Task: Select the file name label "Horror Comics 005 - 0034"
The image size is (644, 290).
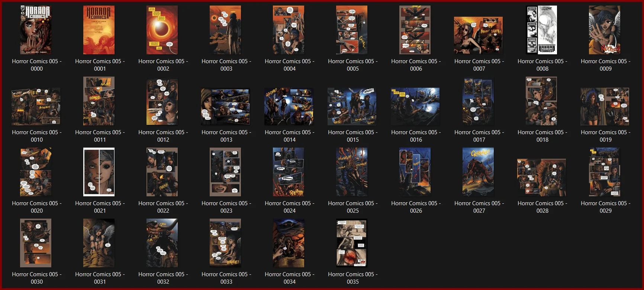Action: click(x=290, y=278)
